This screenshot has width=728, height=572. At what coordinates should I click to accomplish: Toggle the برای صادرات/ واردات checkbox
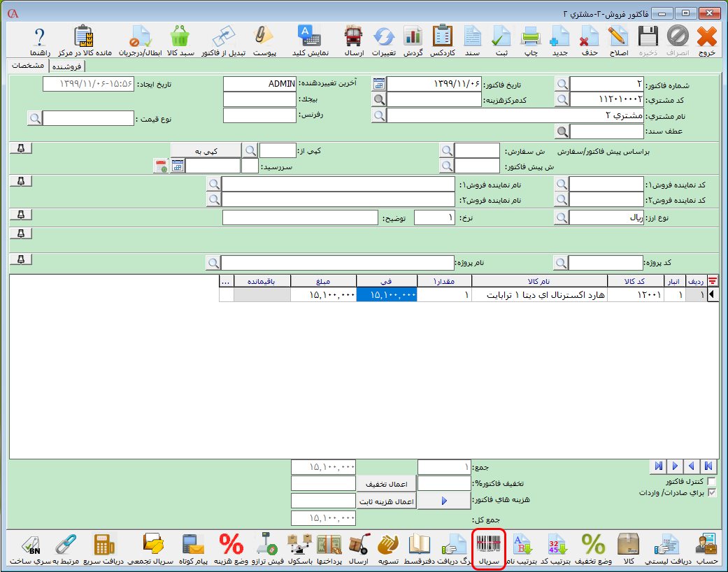point(712,493)
